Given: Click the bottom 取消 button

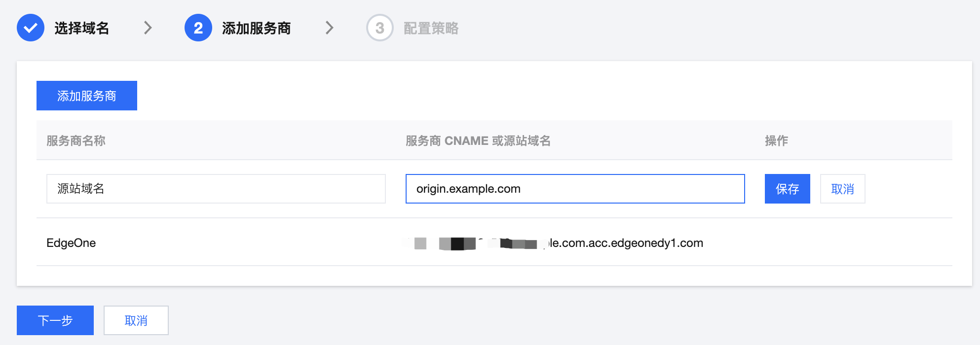Looking at the screenshot, I should pyautogui.click(x=136, y=320).
